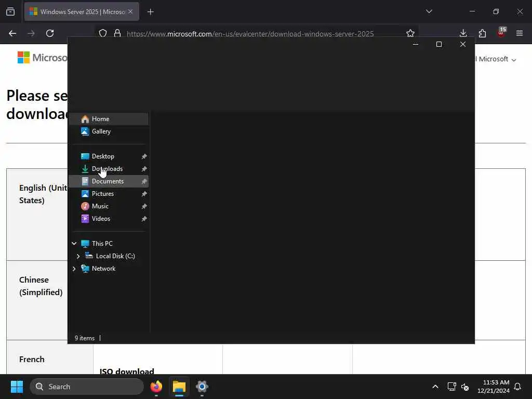Click the taskbar Search box

point(87,387)
